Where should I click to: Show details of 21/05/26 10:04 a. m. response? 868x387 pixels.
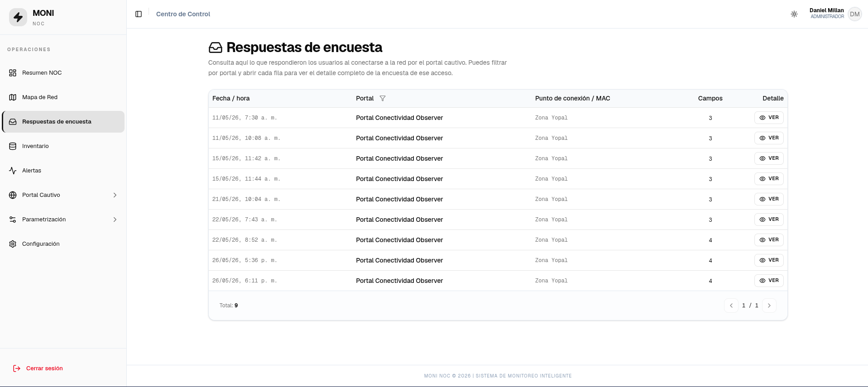point(769,199)
